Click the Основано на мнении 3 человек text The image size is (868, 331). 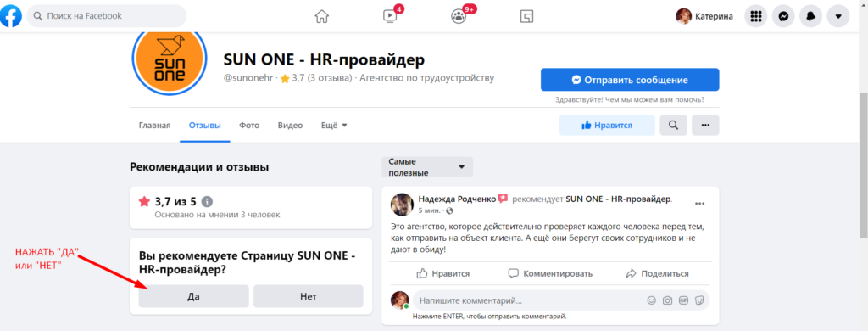[218, 214]
